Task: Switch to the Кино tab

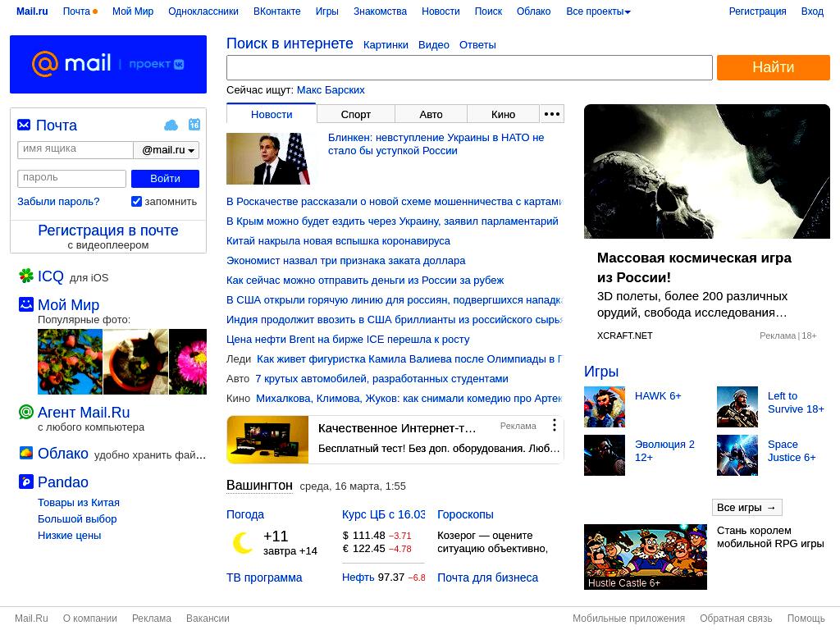Action: [x=503, y=114]
